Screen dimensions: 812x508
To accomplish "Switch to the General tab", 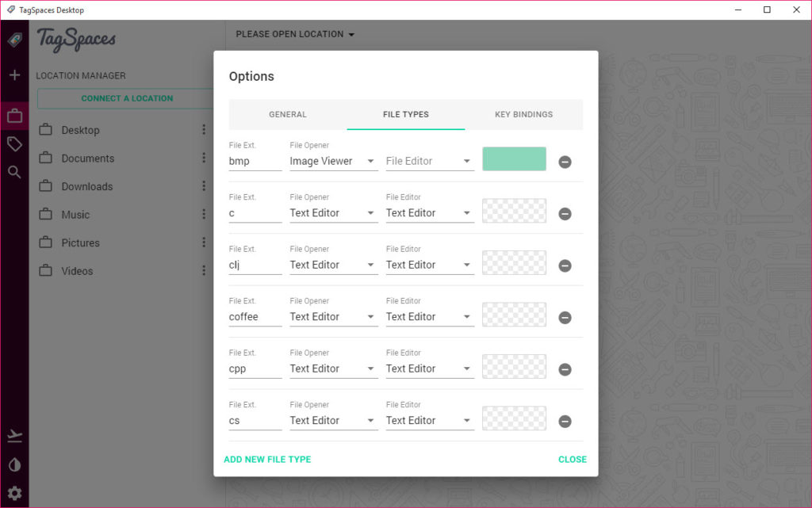I will point(287,114).
